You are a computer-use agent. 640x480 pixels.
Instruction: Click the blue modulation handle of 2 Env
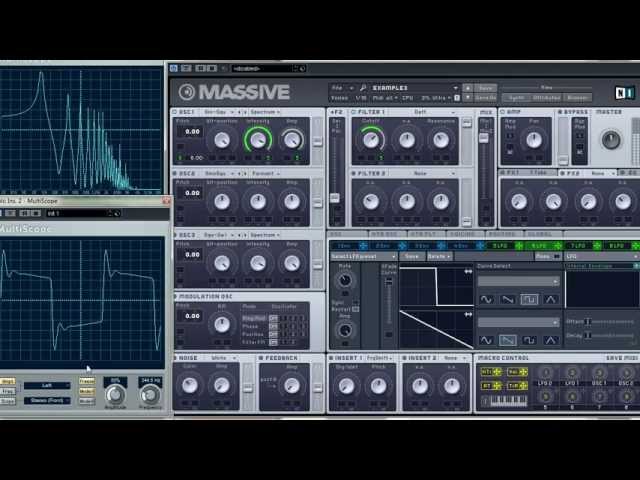(x=402, y=246)
